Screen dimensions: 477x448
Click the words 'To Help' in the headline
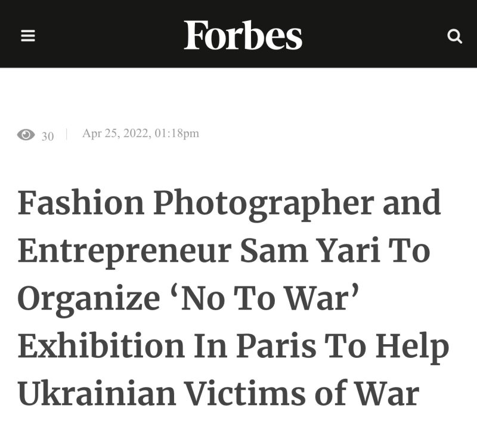387,347
